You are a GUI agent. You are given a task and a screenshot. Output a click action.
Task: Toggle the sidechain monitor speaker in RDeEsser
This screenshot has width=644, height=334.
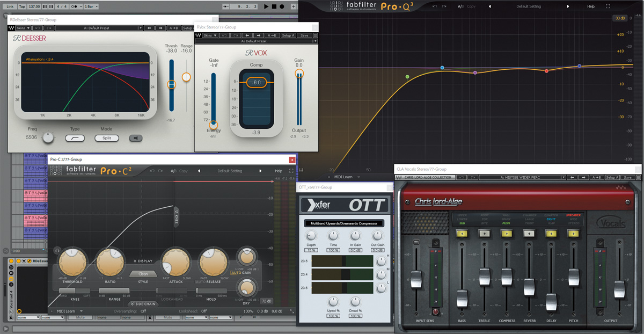click(136, 138)
